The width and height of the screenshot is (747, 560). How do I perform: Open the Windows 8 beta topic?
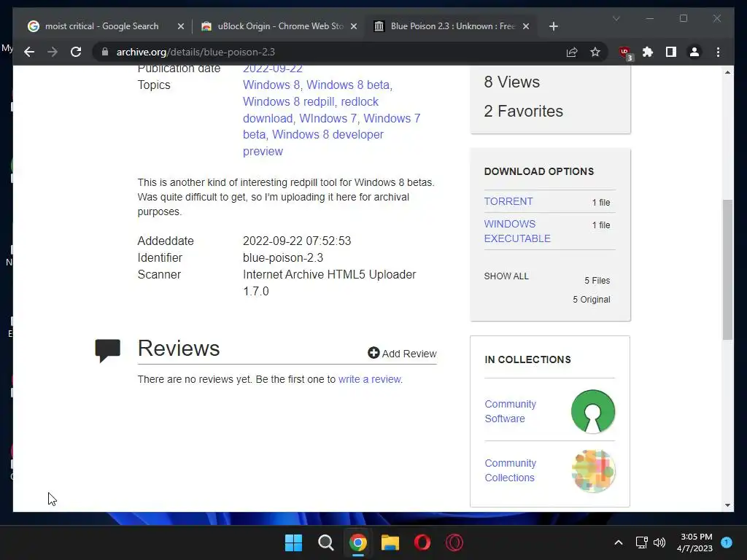coord(348,85)
